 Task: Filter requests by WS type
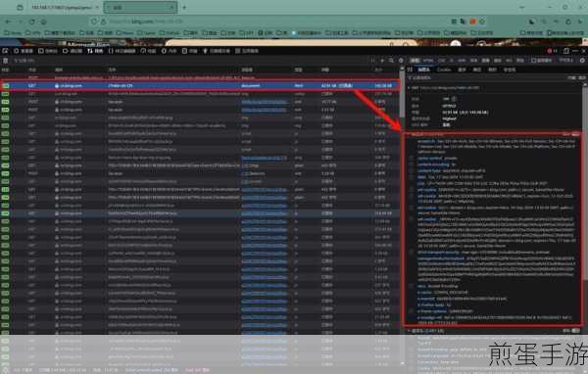[509, 61]
